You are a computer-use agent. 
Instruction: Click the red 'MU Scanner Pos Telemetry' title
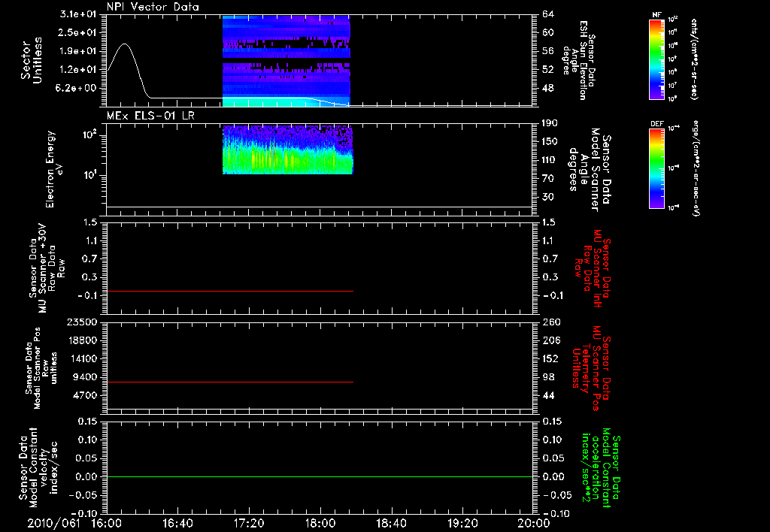(592, 368)
